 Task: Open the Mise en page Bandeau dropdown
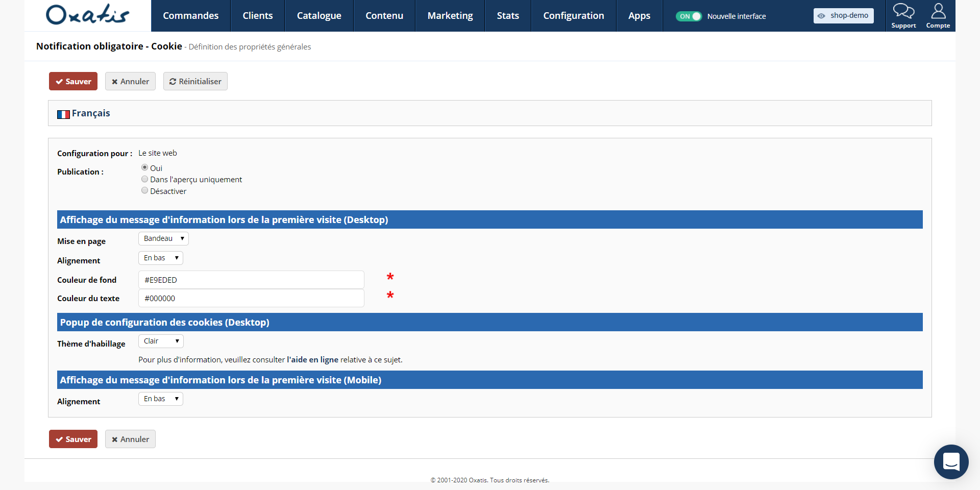pyautogui.click(x=163, y=238)
